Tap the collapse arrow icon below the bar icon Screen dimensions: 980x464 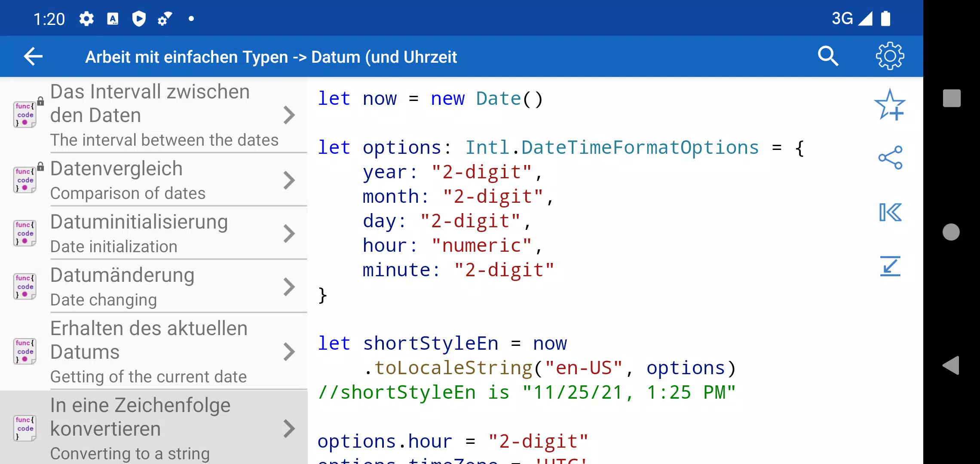pyautogui.click(x=890, y=266)
